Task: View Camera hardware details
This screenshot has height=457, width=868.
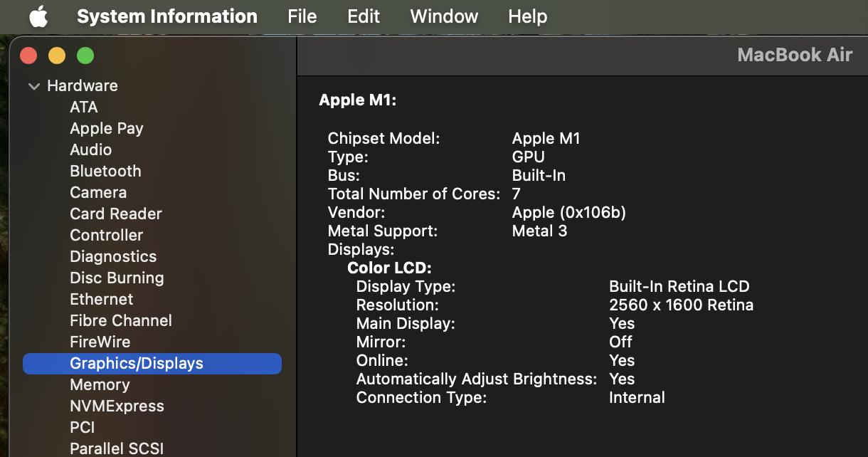Action: pyautogui.click(x=98, y=192)
